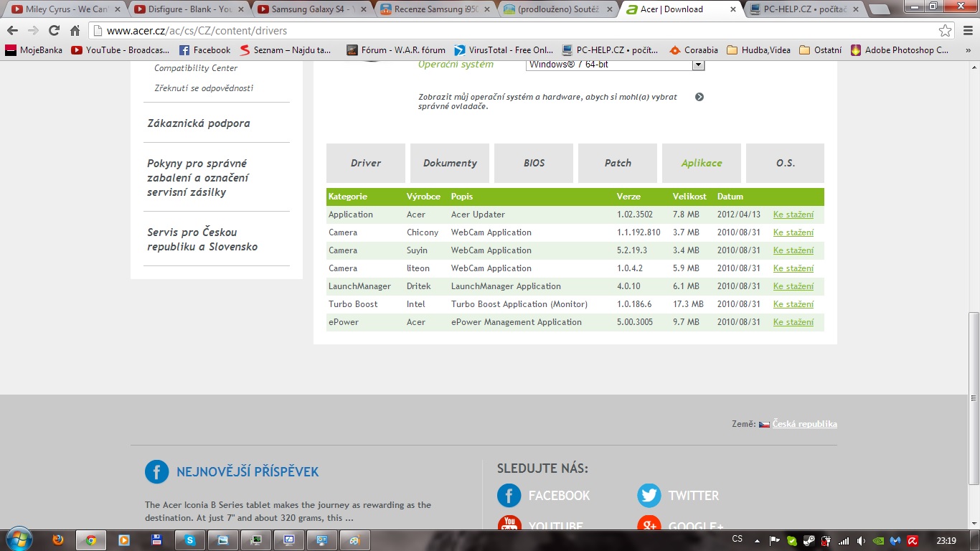Click the browser forward arrow
The height and width of the screenshot is (551, 980).
pos(33,31)
